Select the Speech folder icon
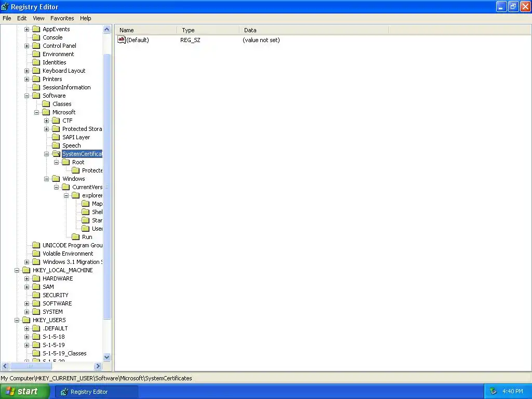The height and width of the screenshot is (399, 532). click(x=56, y=145)
